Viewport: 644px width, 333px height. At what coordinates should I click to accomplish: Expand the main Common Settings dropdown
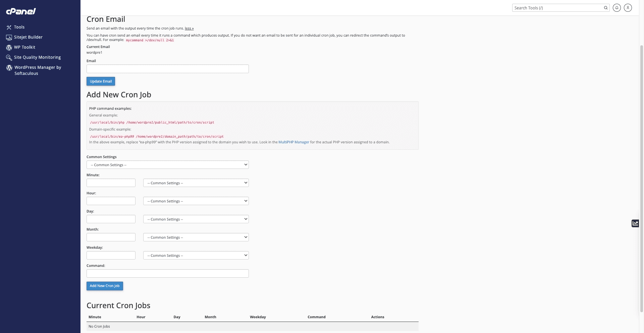click(167, 165)
